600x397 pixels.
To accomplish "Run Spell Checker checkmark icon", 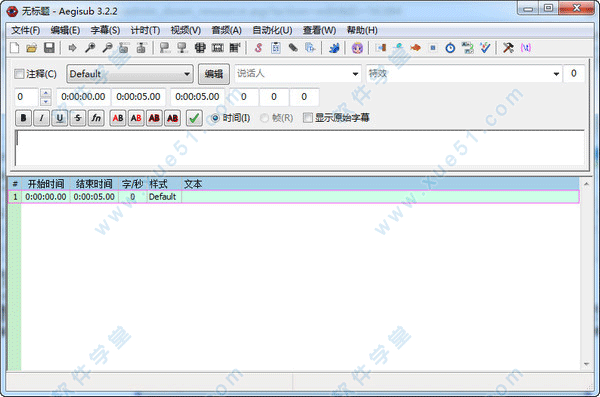I will click(485, 48).
